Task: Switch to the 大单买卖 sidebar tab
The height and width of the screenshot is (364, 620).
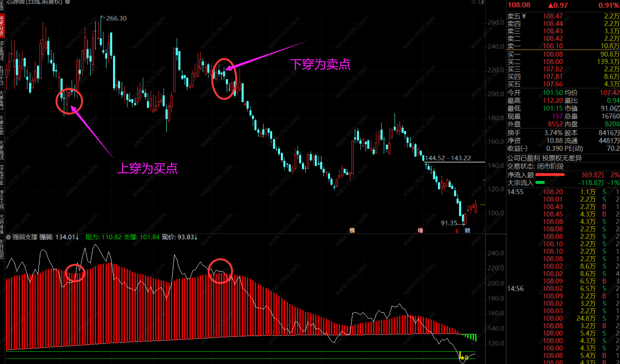Action: point(2,125)
